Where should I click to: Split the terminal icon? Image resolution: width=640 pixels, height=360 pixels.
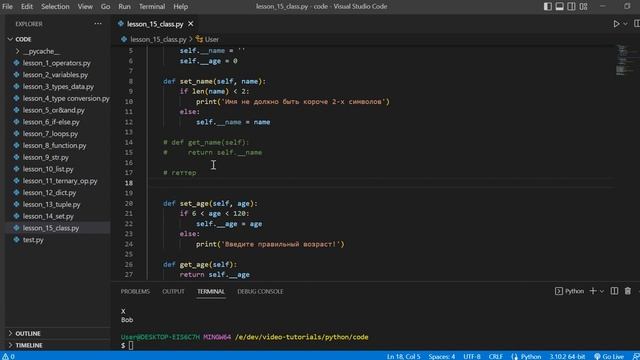point(614,291)
